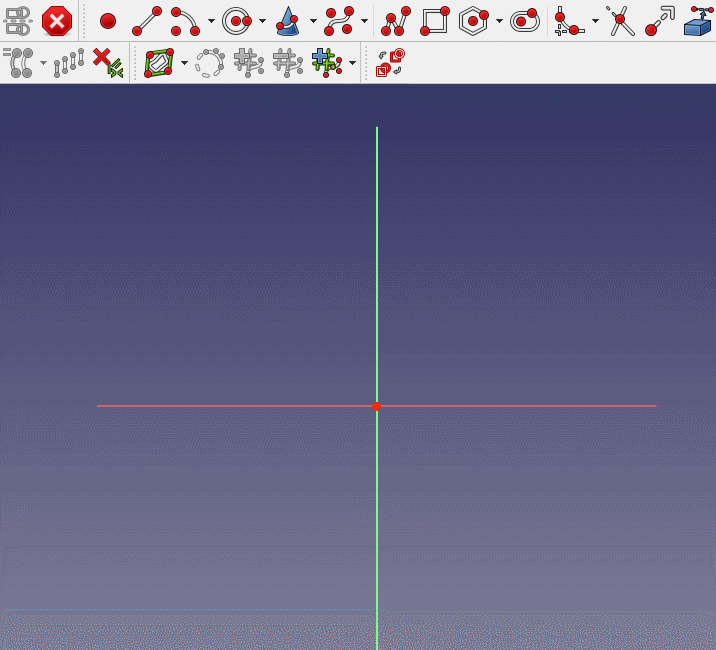This screenshot has height=650, width=716.
Task: Click the External geometry tool
Action: [698, 21]
